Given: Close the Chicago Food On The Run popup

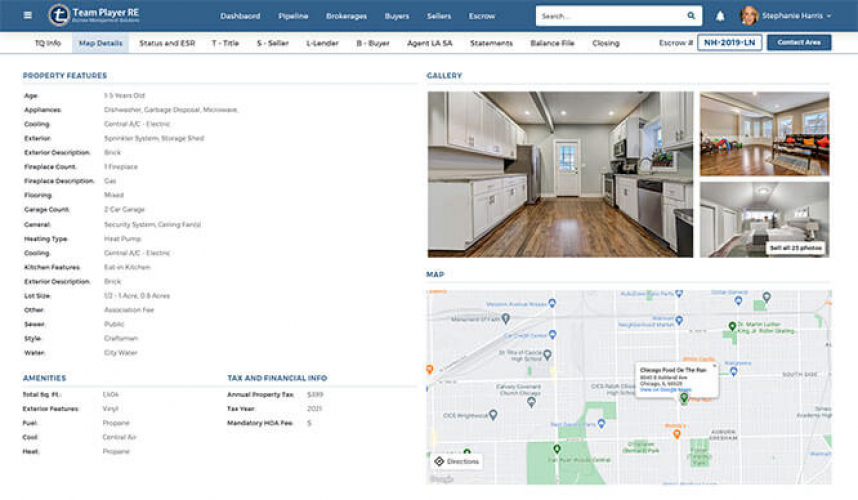Looking at the screenshot, I should (x=714, y=365).
